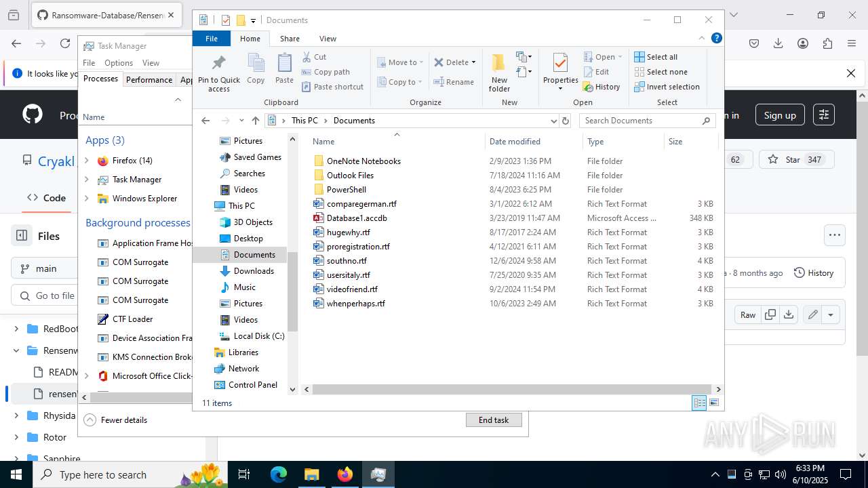Click the horizontal scrollbar in file list
Image resolution: width=868 pixels, height=488 pixels.
click(x=511, y=389)
